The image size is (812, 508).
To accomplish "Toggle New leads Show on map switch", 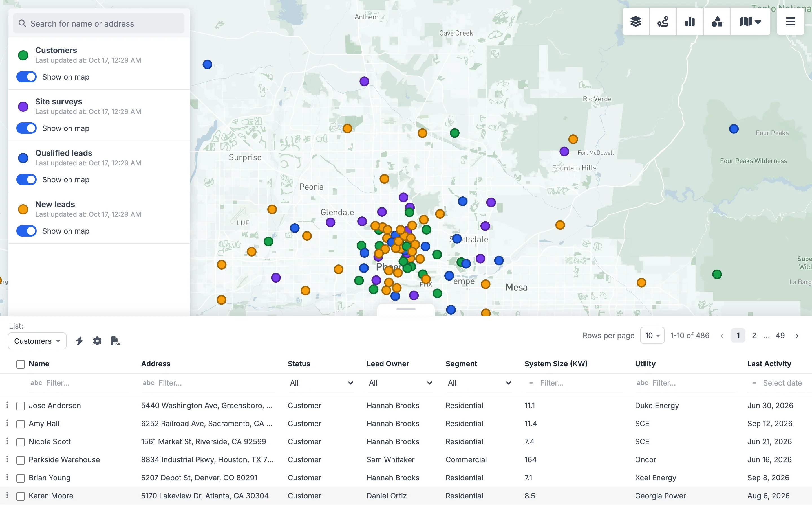I will tap(27, 231).
